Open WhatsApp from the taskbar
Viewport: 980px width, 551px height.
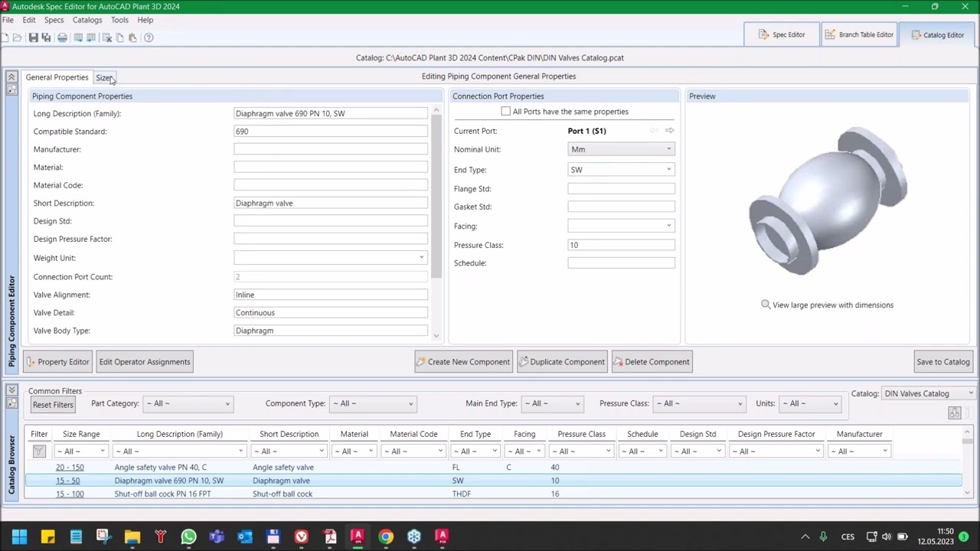pos(188,536)
